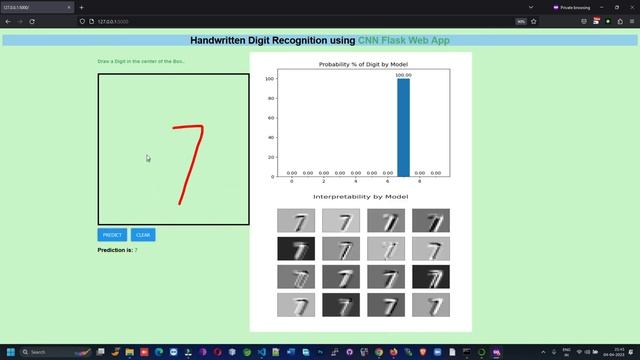The width and height of the screenshot is (640, 360).
Task: Click the blue 100.00 probability bar
Action: coord(403,127)
